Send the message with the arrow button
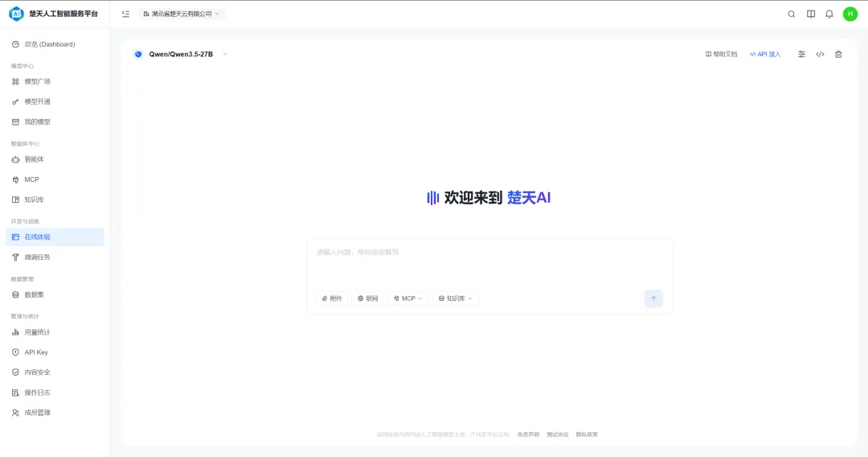The image size is (868, 457). point(653,298)
